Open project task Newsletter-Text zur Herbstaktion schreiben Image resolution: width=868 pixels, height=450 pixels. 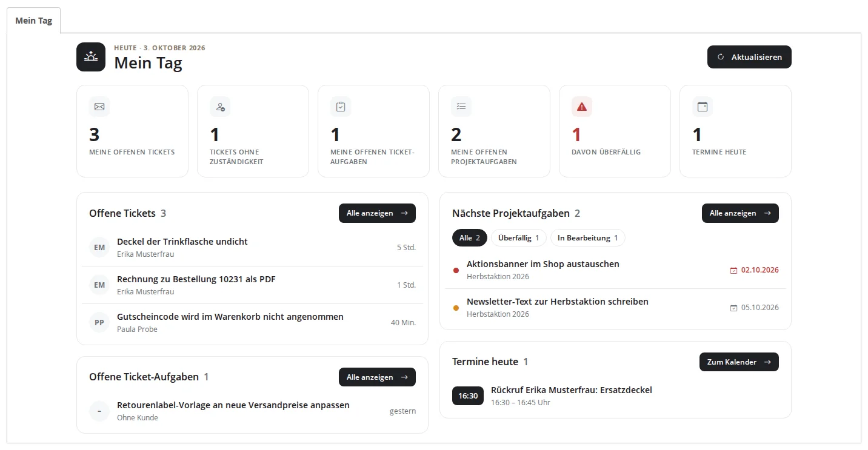point(615,308)
